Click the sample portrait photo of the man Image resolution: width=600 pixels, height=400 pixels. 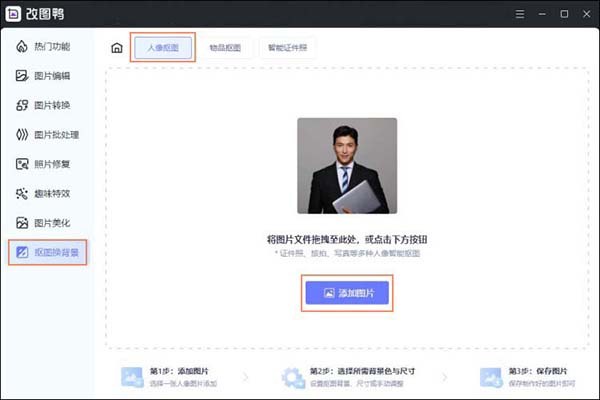[346, 167]
